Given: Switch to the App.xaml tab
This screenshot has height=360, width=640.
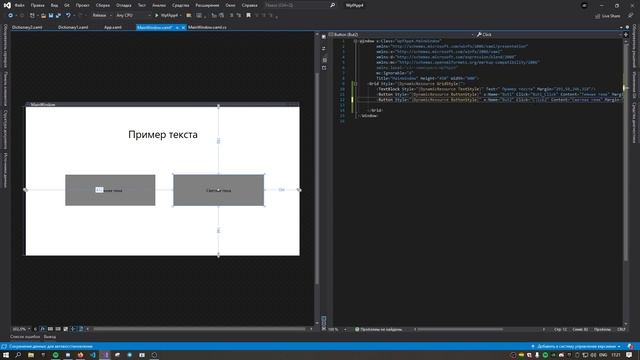Looking at the screenshot, I should 113,27.
